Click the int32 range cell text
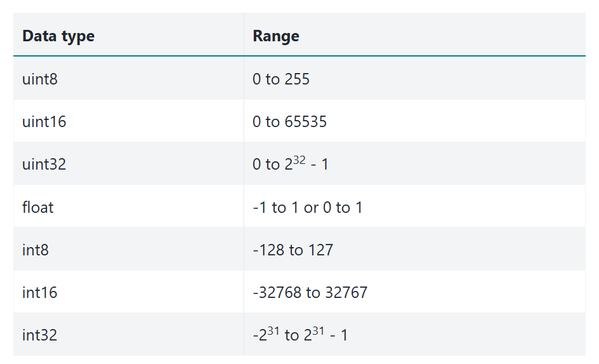This screenshot has width=599, height=364. (300, 335)
